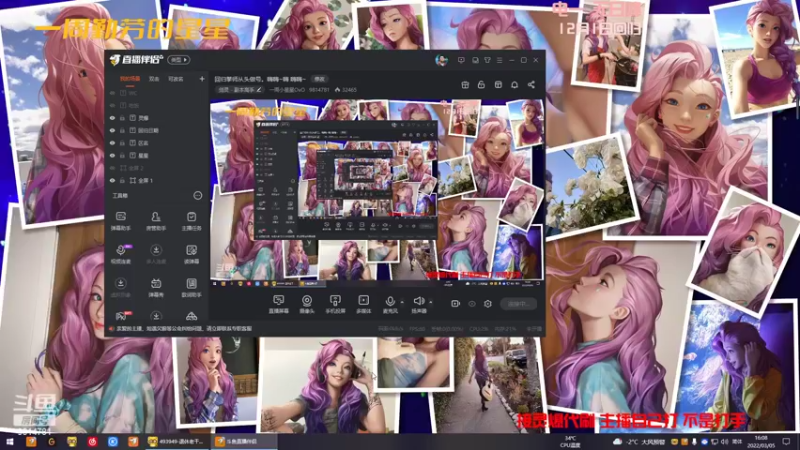Launch the 视频连麦 tool with the purple badge
Image resolution: width=800 pixels, height=450 pixels.
(x=121, y=254)
